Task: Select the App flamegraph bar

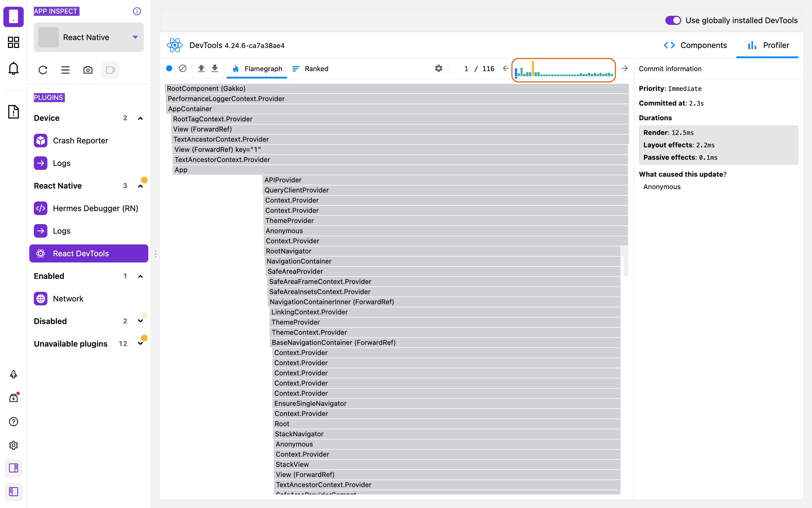Action: pyautogui.click(x=400, y=170)
